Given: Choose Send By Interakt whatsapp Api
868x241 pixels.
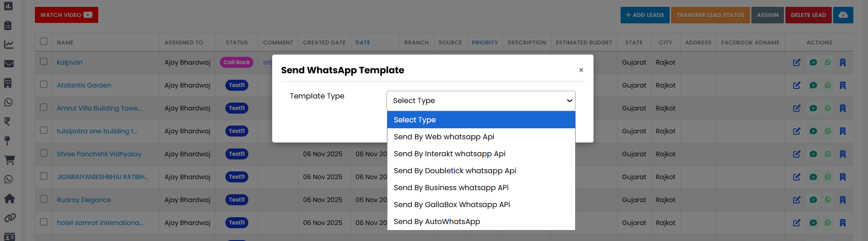Looking at the screenshot, I should tap(481, 153).
